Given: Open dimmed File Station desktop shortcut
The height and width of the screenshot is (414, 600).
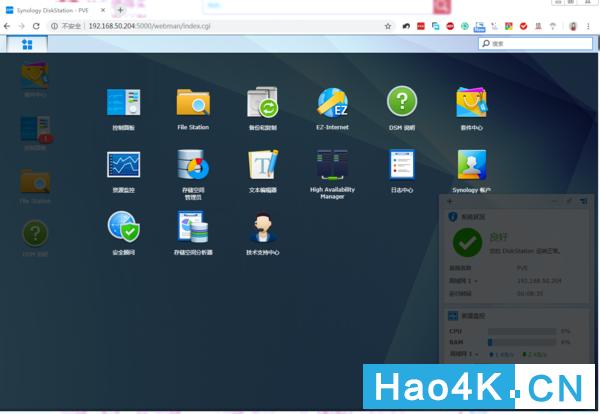Looking at the screenshot, I should coord(35,181).
